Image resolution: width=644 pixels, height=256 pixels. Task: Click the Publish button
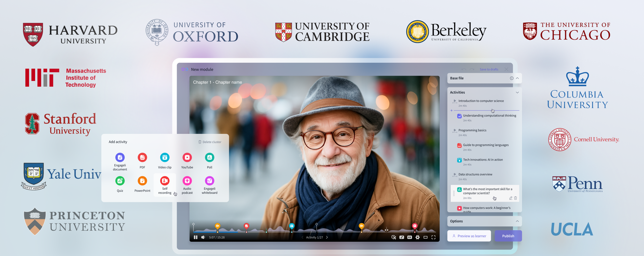[x=508, y=236]
